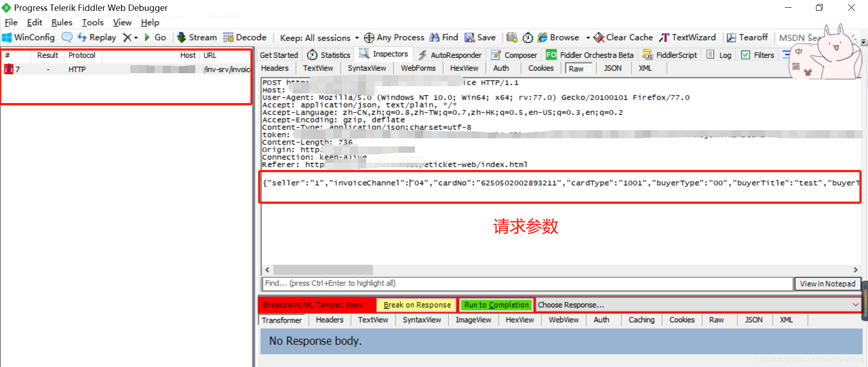Viewport: 868px width, 367px height.
Task: Replay the selected session
Action: click(97, 38)
